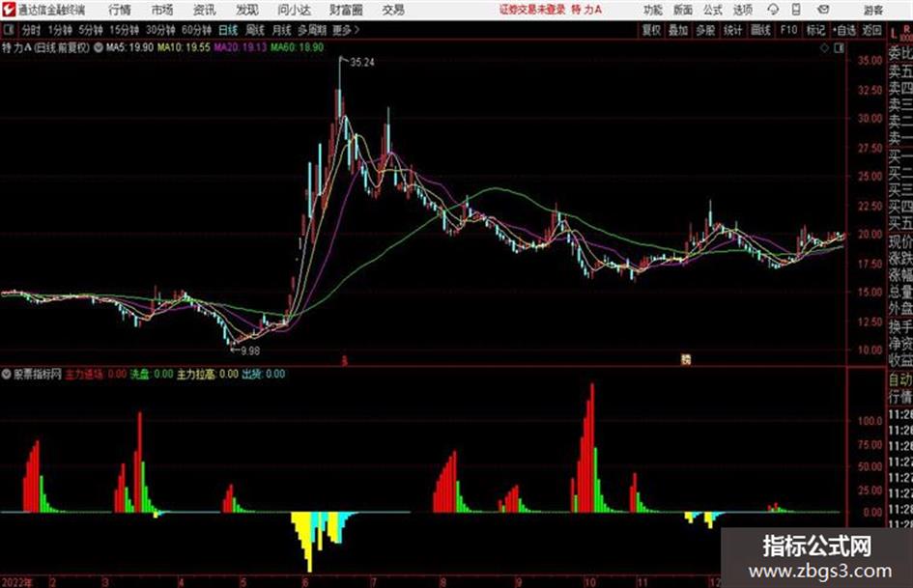Open the 行情 menu
This screenshot has height=588, width=913.
click(120, 10)
